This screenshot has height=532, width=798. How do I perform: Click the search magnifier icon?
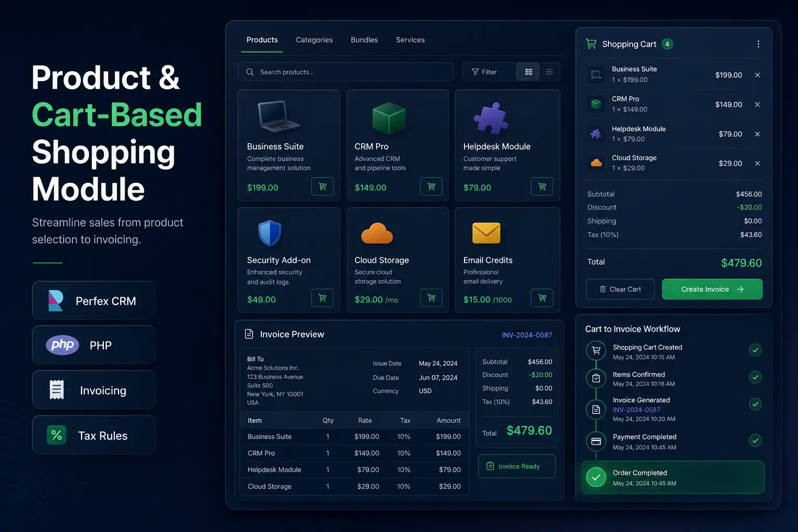click(250, 72)
